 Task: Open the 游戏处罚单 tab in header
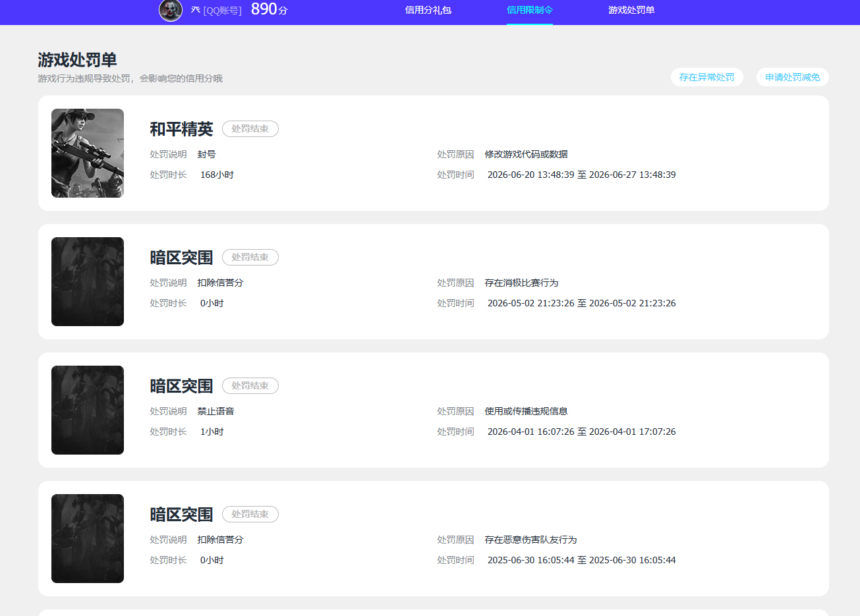point(631,10)
